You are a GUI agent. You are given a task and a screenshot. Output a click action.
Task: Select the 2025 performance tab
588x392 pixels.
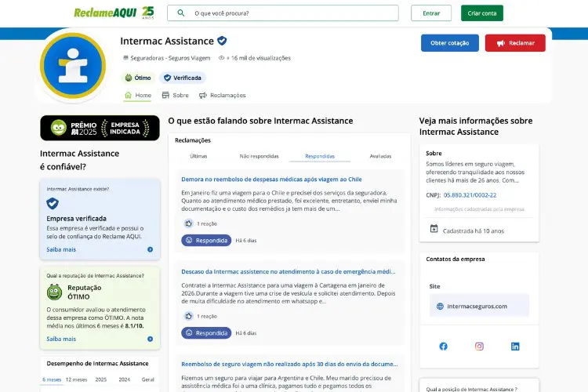pos(101,379)
